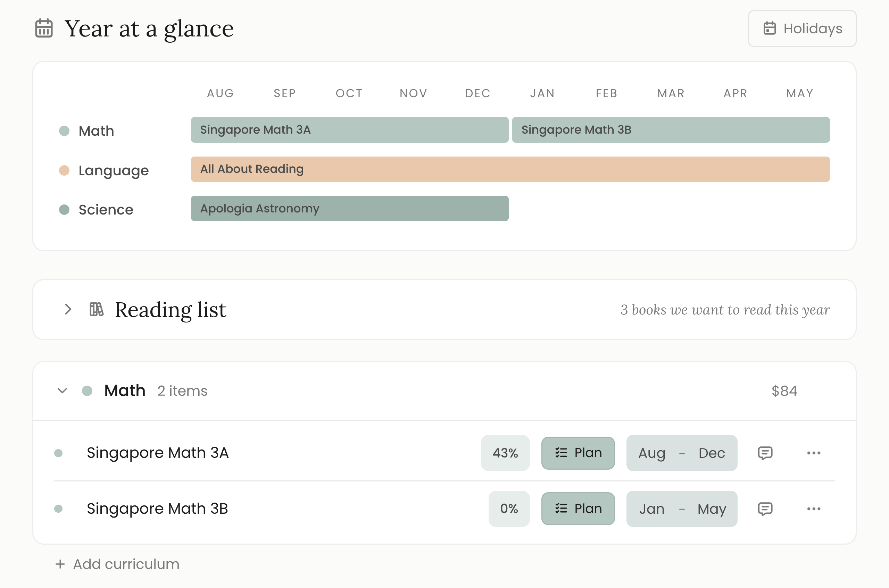Expand the Reading list section

click(x=68, y=309)
